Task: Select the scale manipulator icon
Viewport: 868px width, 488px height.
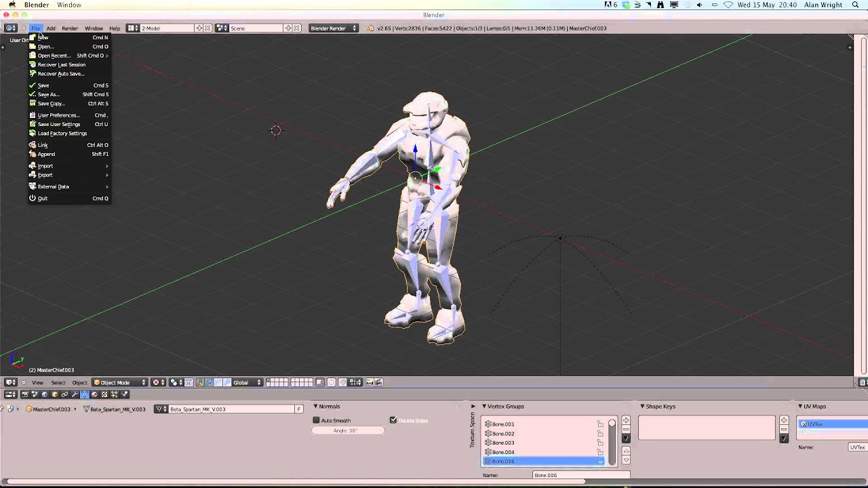Action: (x=227, y=382)
